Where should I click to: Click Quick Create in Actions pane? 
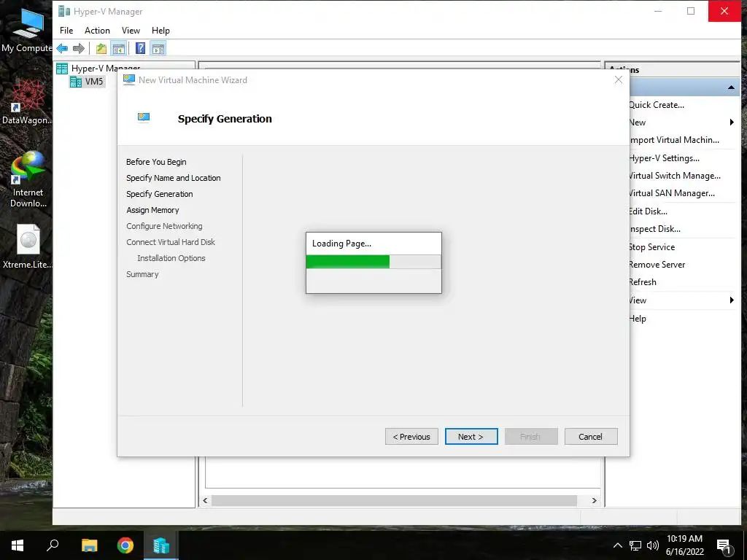pos(657,105)
